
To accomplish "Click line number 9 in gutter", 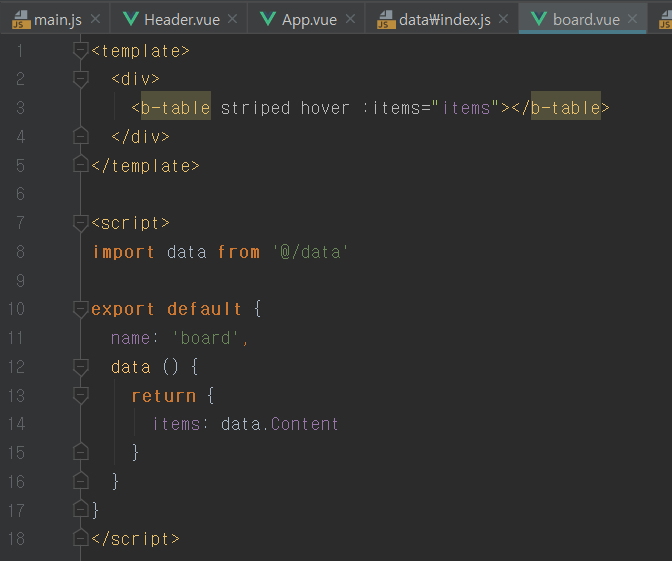I will point(20,280).
